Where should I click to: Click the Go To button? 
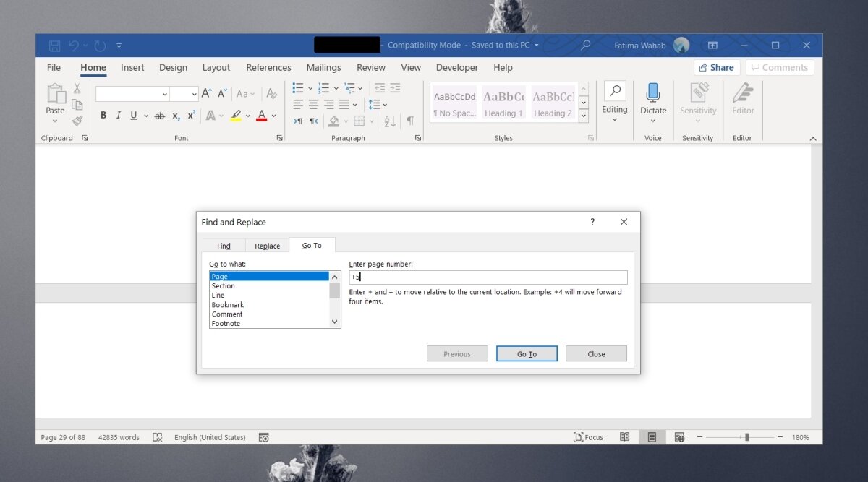pos(527,353)
